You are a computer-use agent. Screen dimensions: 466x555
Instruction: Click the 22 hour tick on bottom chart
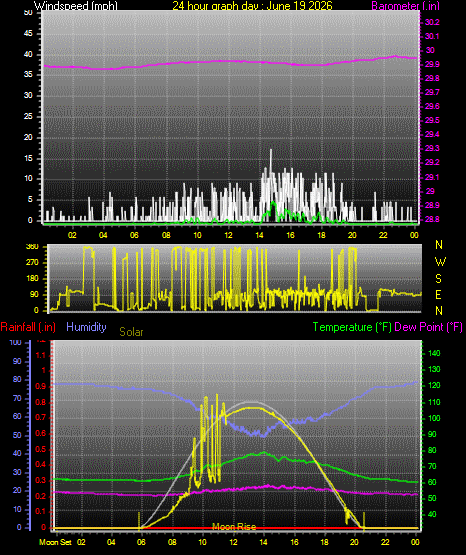[385, 542]
